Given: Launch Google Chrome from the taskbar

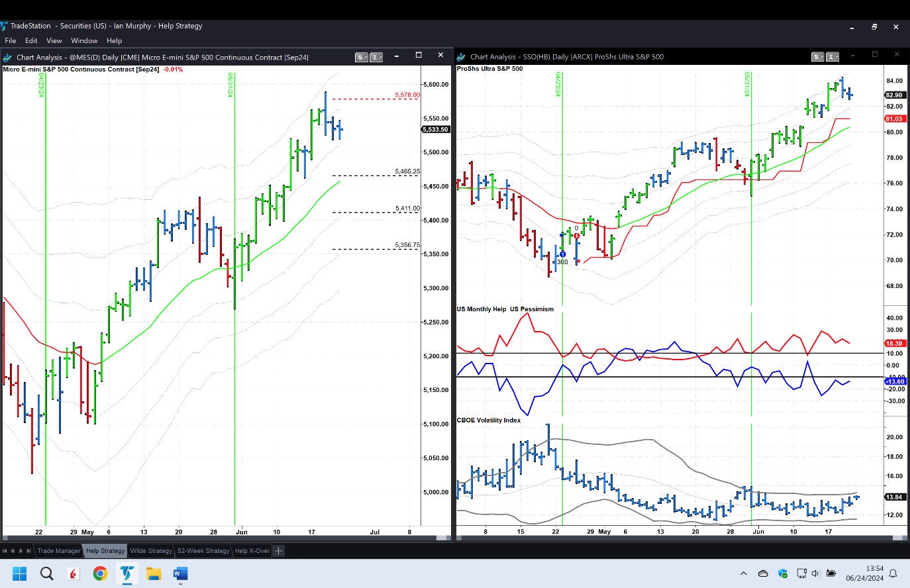Looking at the screenshot, I should click(x=100, y=573).
